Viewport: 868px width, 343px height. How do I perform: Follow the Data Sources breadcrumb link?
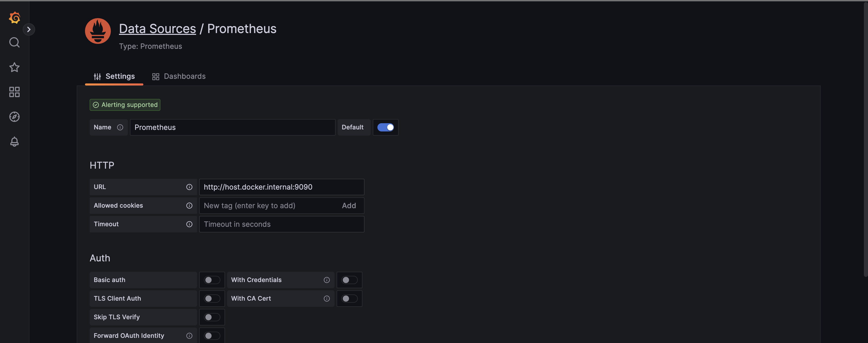(x=157, y=29)
